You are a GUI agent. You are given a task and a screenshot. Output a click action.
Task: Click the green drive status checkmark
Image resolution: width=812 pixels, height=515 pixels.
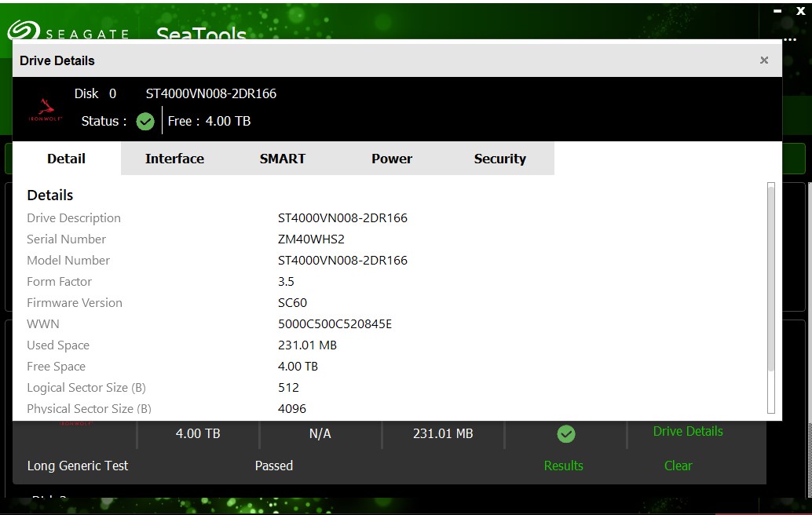(145, 121)
